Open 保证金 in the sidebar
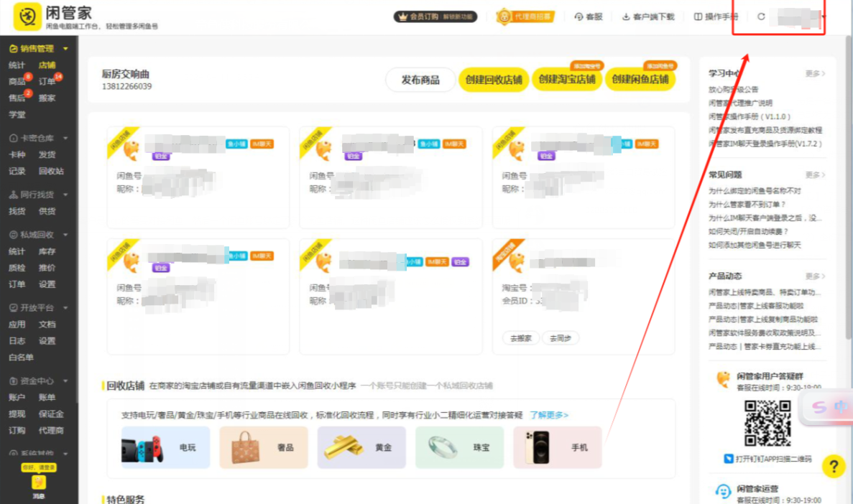The width and height of the screenshot is (853, 504). [51, 414]
